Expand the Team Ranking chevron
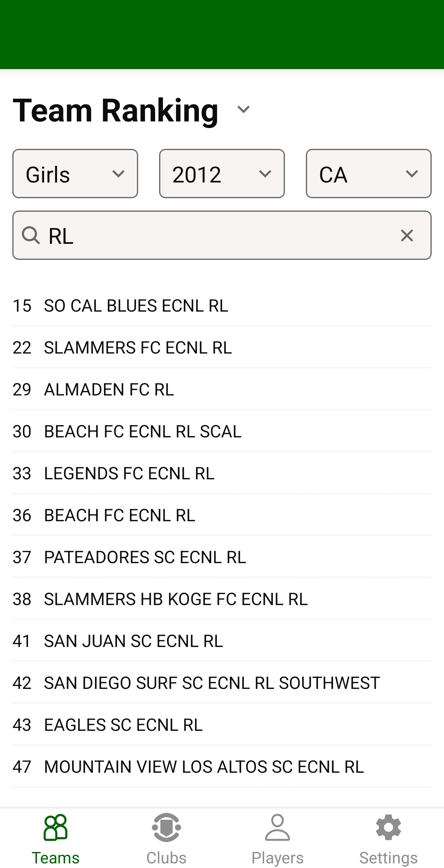 243,109
